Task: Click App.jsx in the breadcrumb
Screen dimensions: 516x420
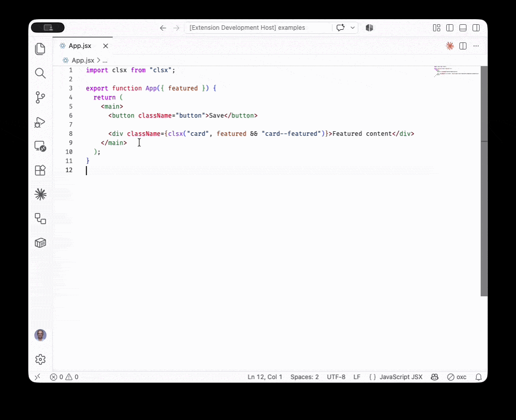Action: [83, 60]
